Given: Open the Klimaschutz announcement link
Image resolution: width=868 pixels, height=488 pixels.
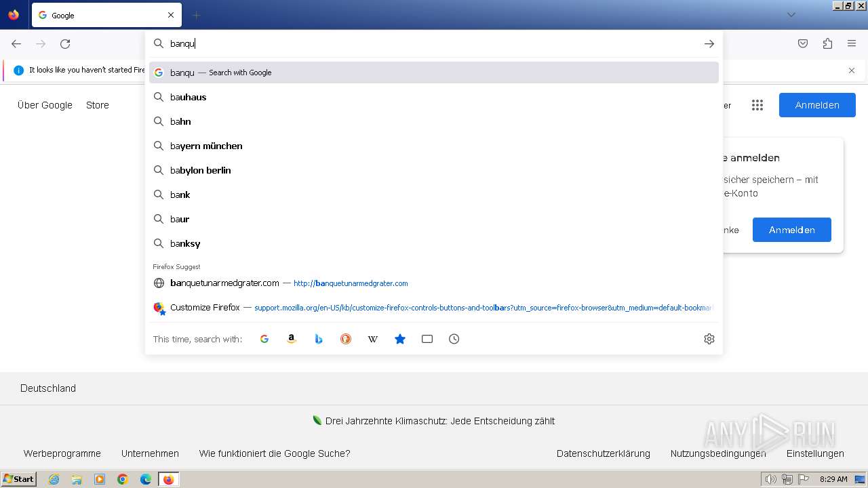Looking at the screenshot, I should tap(440, 421).
